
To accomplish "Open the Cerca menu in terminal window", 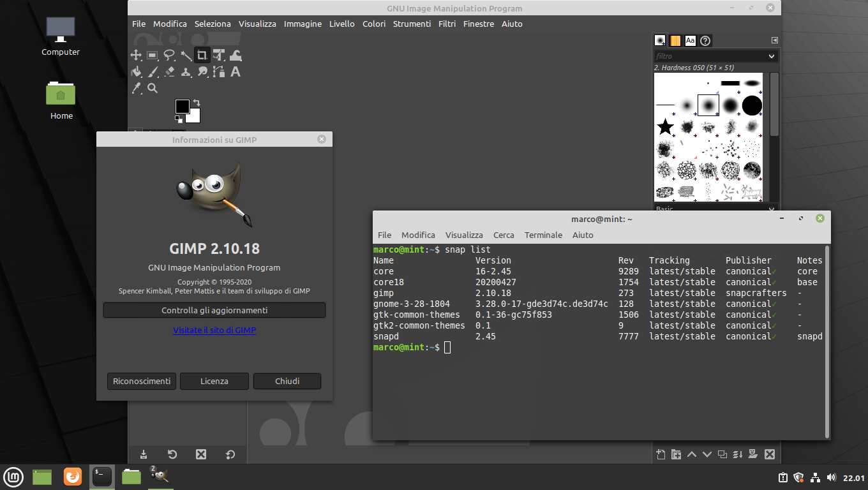I will pyautogui.click(x=504, y=235).
